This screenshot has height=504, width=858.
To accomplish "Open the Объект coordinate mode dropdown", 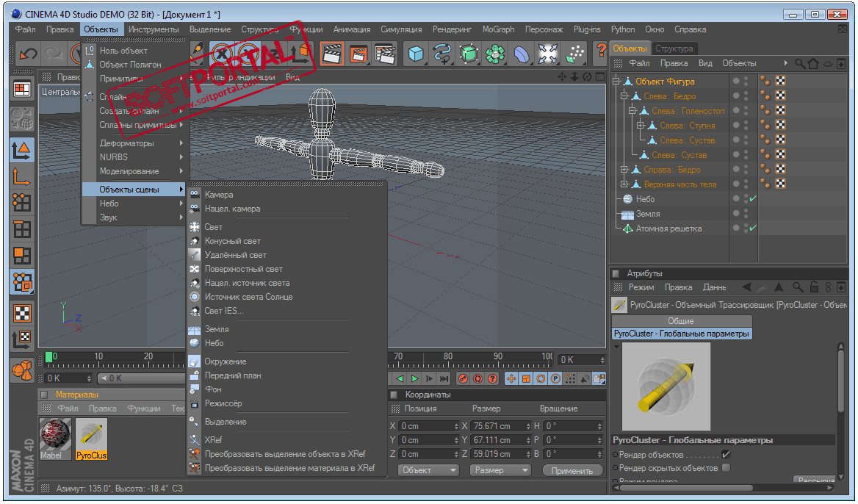I will click(428, 470).
